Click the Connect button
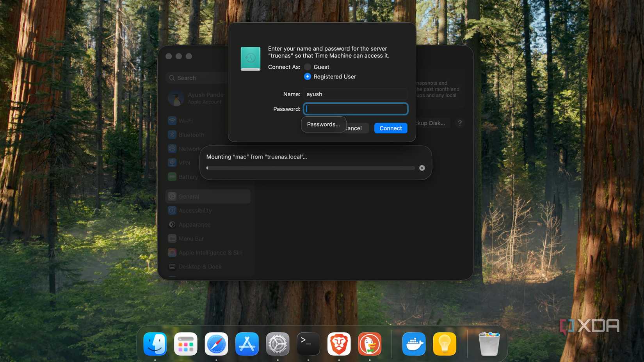 390,128
